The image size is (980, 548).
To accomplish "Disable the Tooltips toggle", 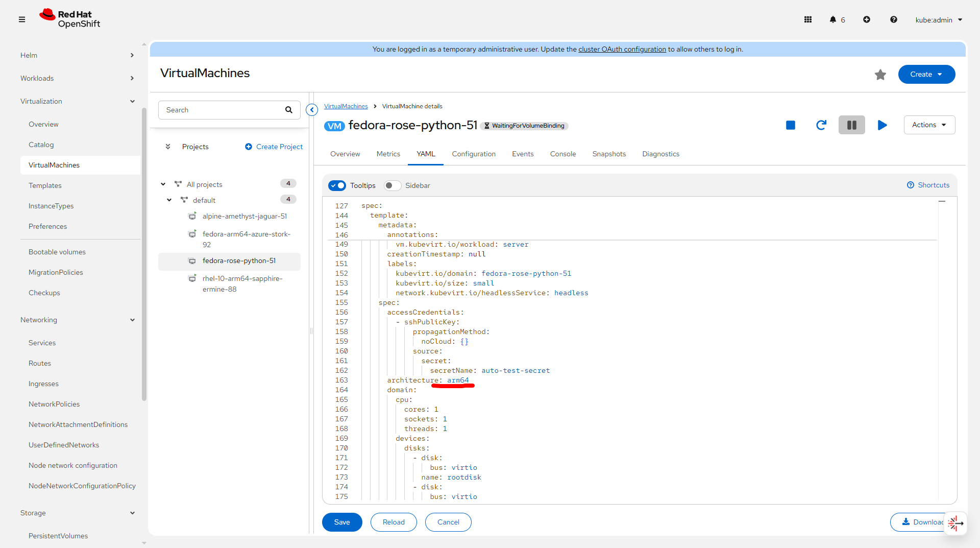I will (337, 185).
